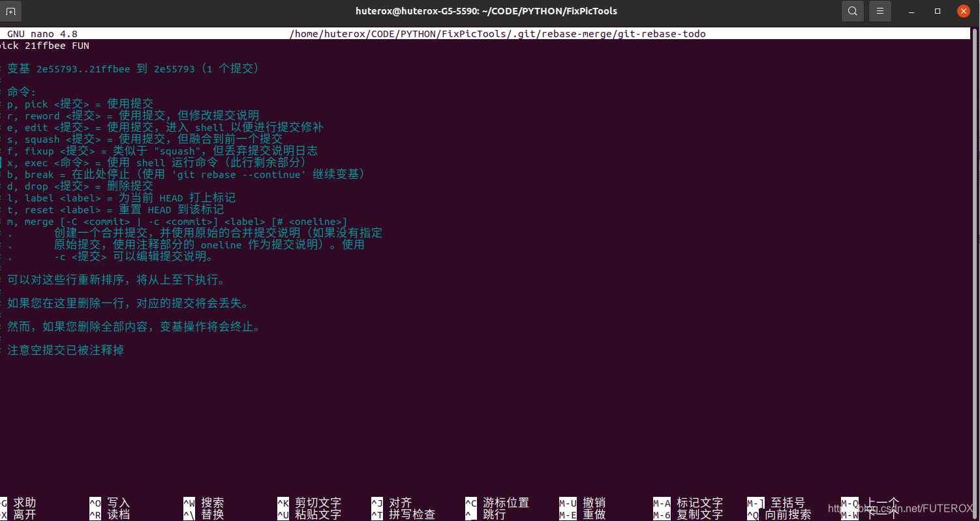Click the 'pick 21ffbee FUN' todo line
The height and width of the screenshot is (521, 980).
point(44,46)
